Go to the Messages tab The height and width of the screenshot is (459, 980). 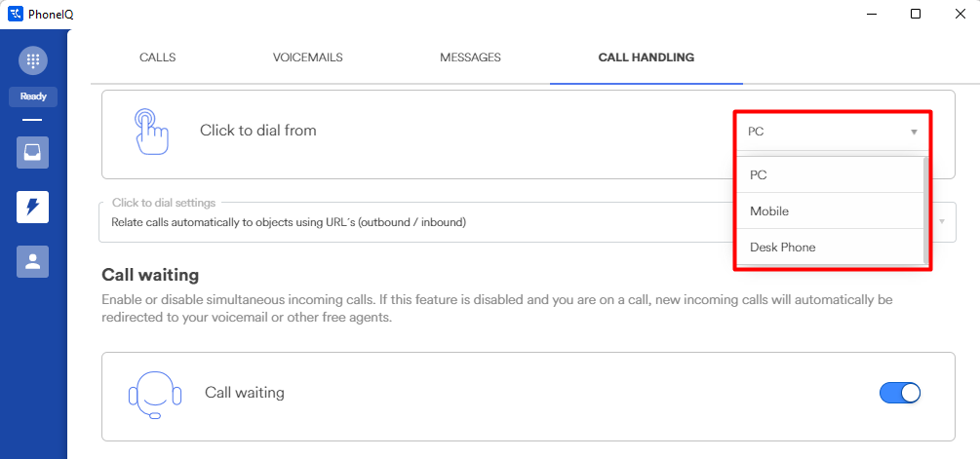pyautogui.click(x=470, y=57)
